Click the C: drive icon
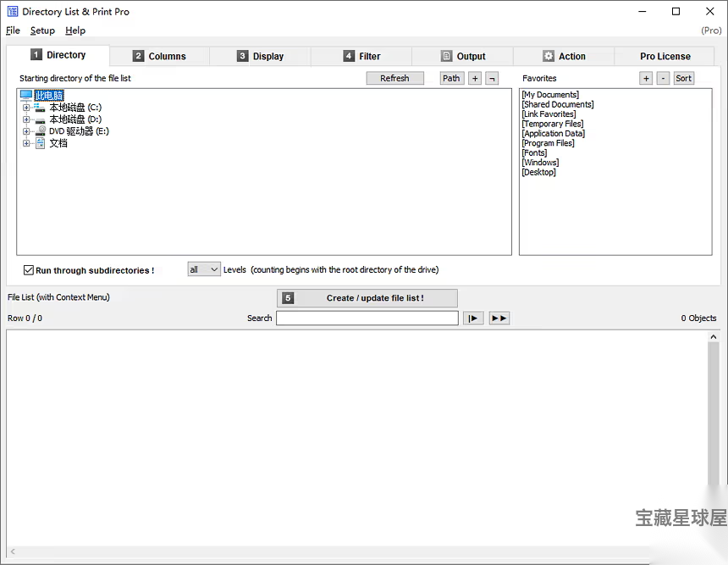 click(x=40, y=108)
